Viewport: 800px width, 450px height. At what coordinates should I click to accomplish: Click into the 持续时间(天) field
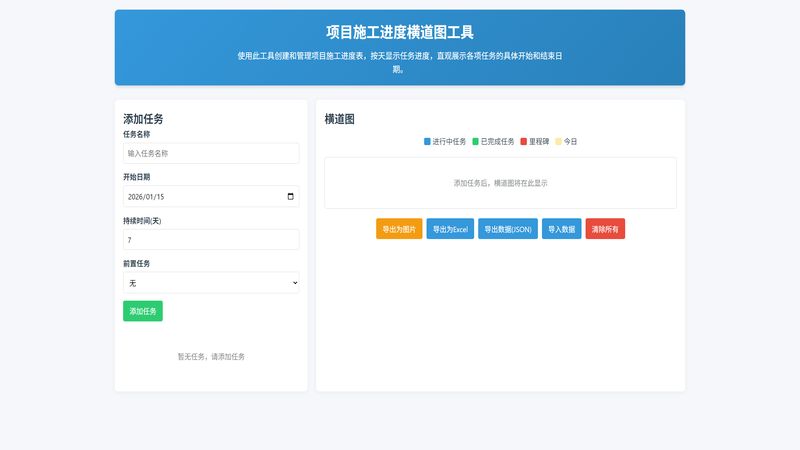point(211,240)
